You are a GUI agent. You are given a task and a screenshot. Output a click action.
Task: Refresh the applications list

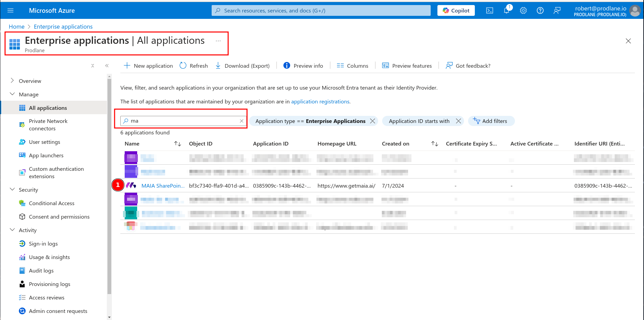tap(194, 66)
